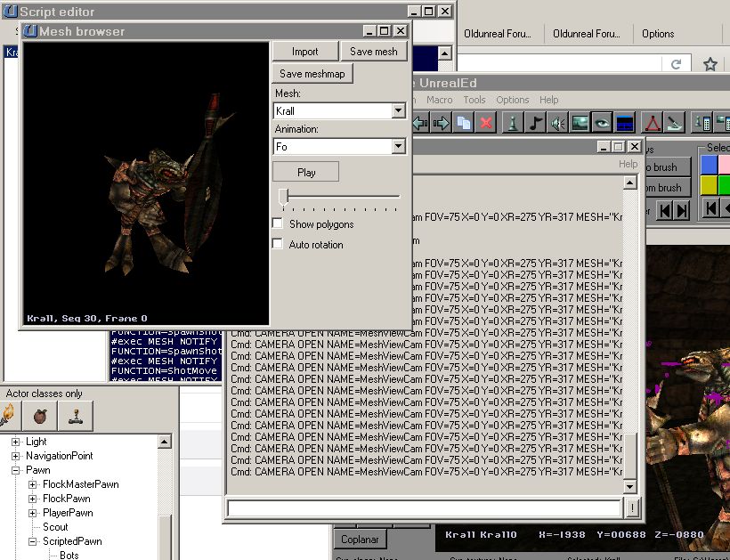
Task: Switch to the first Oldunreal Foru... browser tab
Action: (x=498, y=34)
